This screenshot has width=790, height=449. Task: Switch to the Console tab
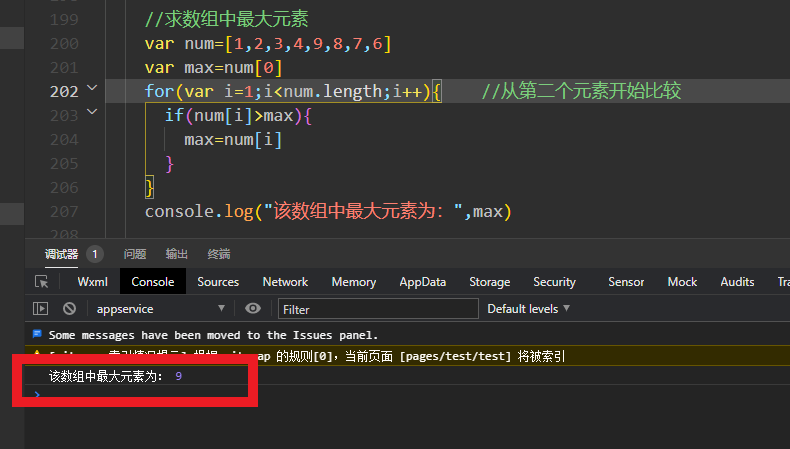click(153, 282)
